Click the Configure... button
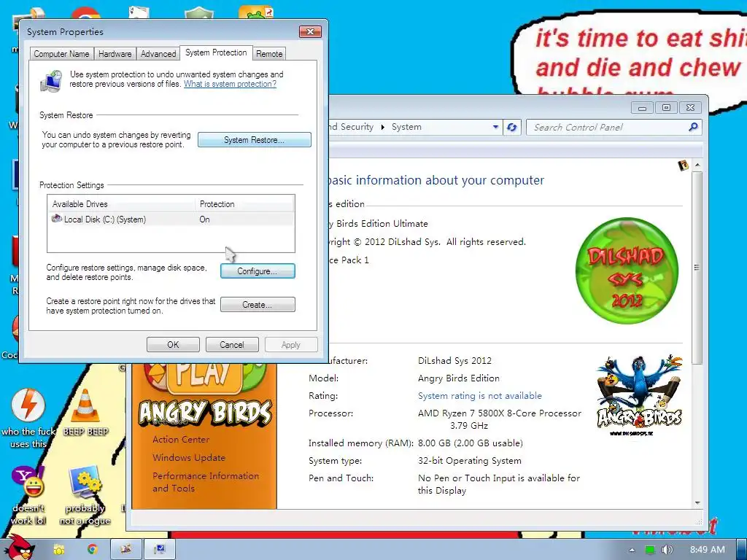Image resolution: width=747 pixels, height=560 pixels. point(258,271)
